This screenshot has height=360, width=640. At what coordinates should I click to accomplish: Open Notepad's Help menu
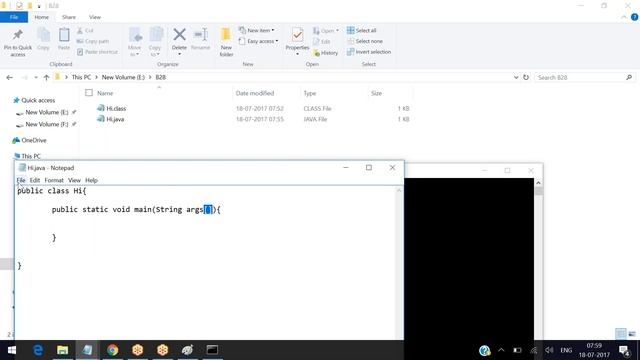pos(91,180)
